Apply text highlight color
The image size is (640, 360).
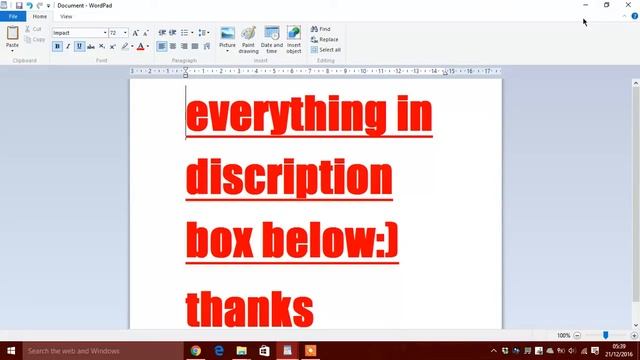click(125, 47)
